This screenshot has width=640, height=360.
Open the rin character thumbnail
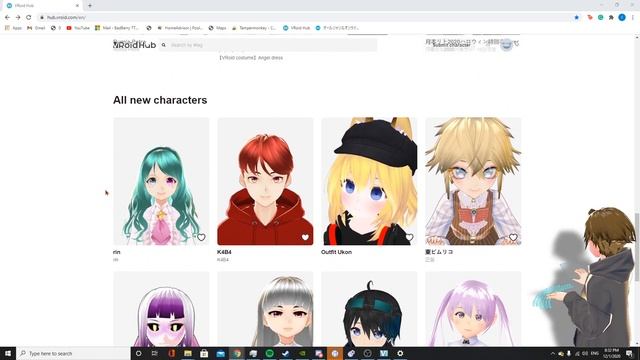click(x=161, y=181)
